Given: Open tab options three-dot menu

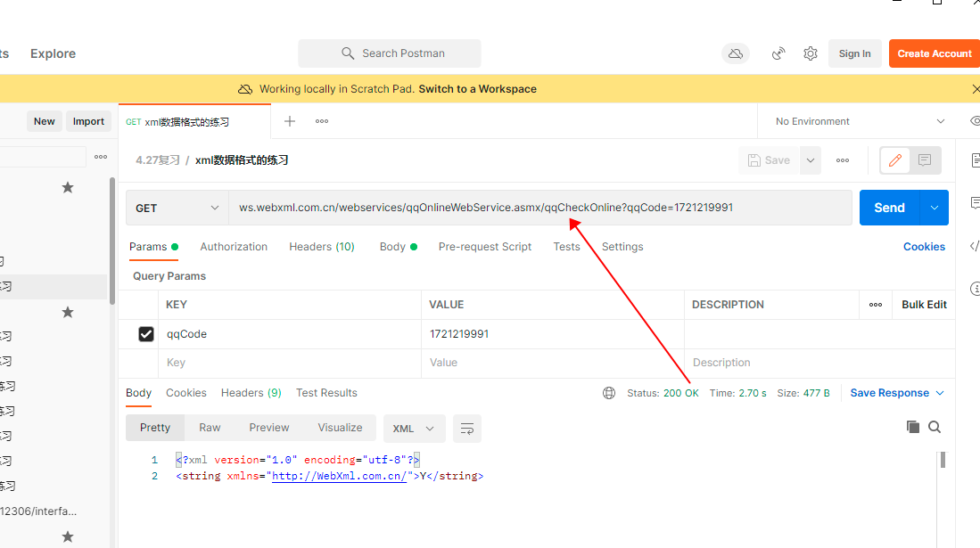Looking at the screenshot, I should [x=322, y=121].
